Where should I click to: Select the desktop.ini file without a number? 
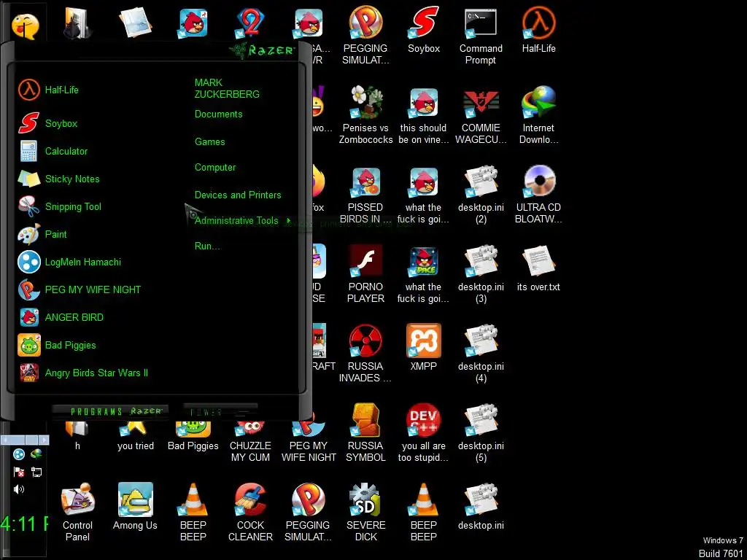pyautogui.click(x=481, y=507)
